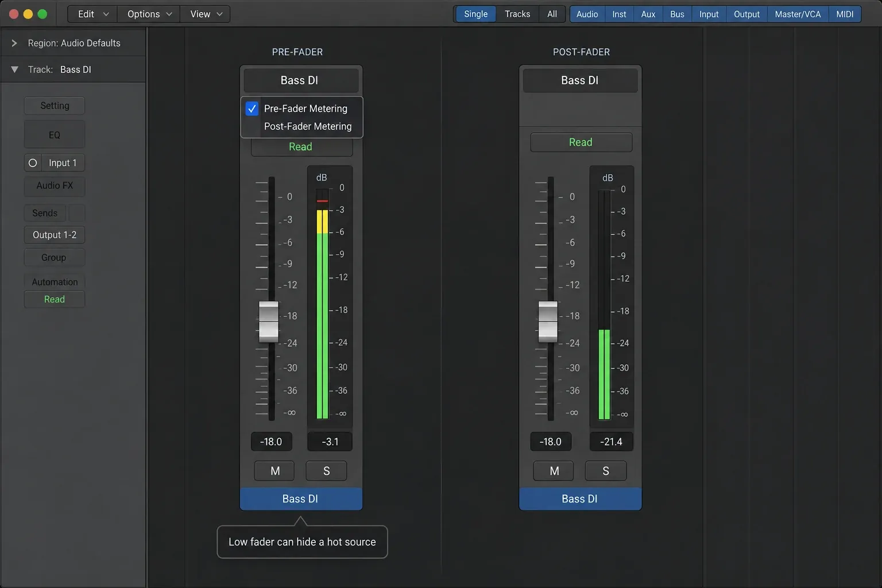
Task: Open the View dropdown menu
Action: point(205,14)
